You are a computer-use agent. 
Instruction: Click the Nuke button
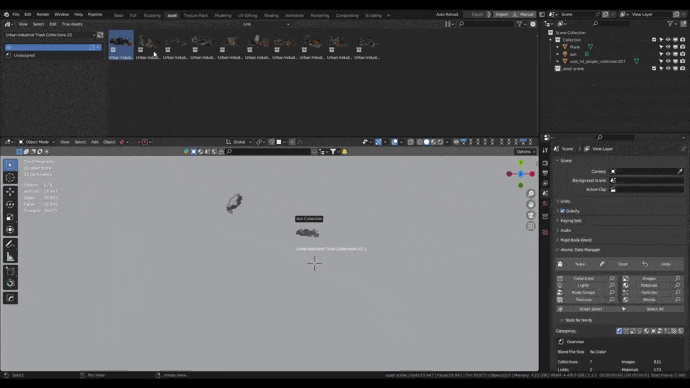click(x=580, y=264)
